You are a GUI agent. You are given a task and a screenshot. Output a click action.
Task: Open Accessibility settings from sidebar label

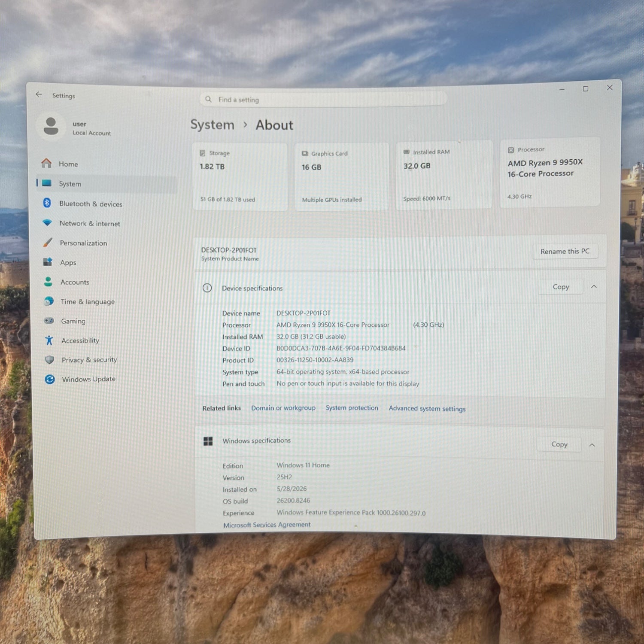[80, 340]
